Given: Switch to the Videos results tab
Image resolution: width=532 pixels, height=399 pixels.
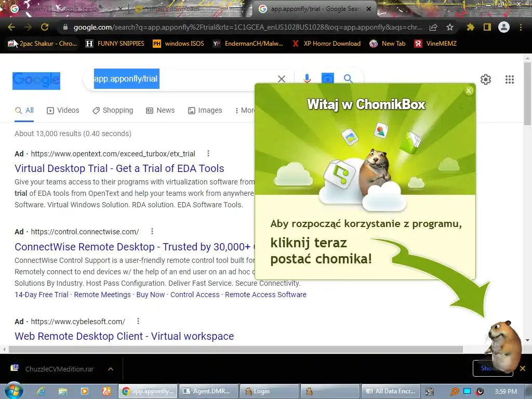Looking at the screenshot, I should (x=63, y=110).
